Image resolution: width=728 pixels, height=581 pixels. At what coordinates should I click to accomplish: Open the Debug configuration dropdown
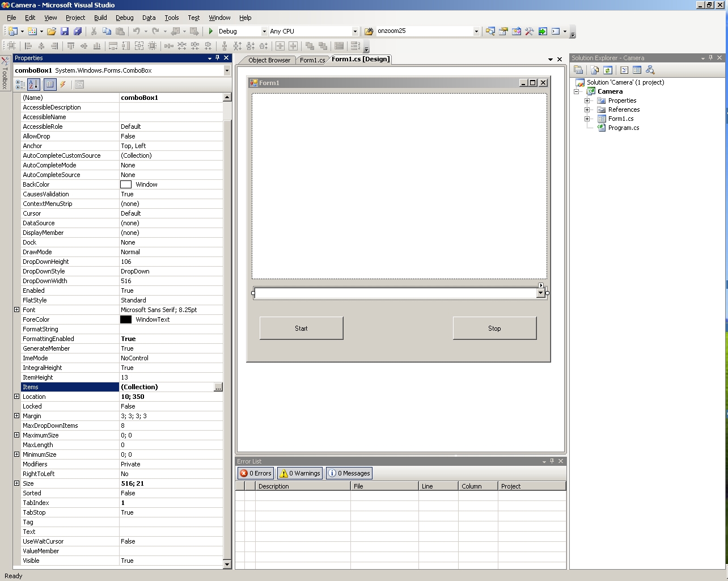264,31
